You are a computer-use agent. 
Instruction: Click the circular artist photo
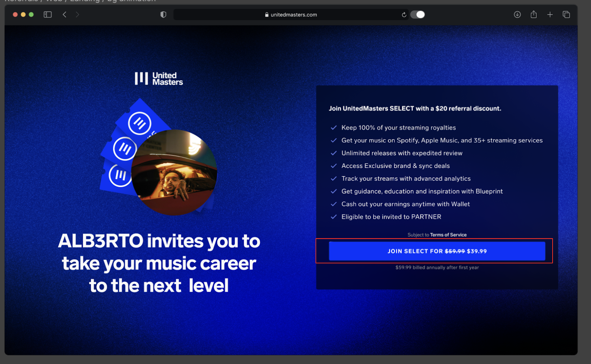(174, 172)
